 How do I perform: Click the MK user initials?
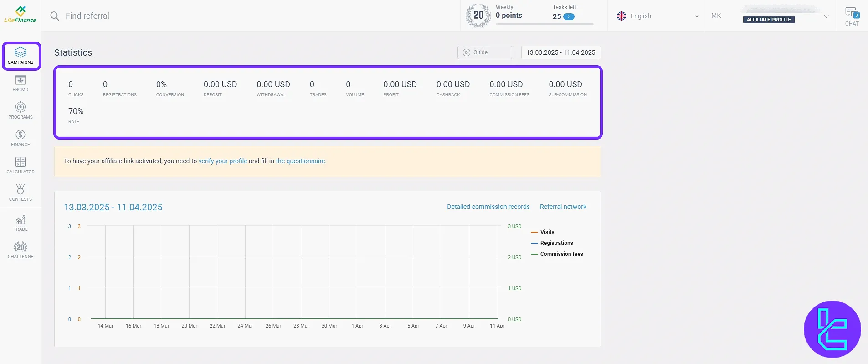pos(716,16)
